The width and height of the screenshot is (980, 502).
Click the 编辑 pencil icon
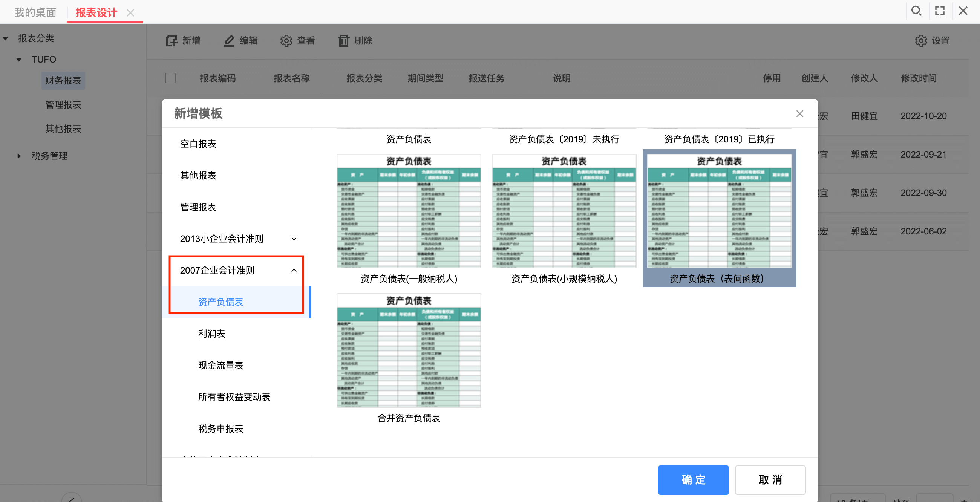click(229, 41)
